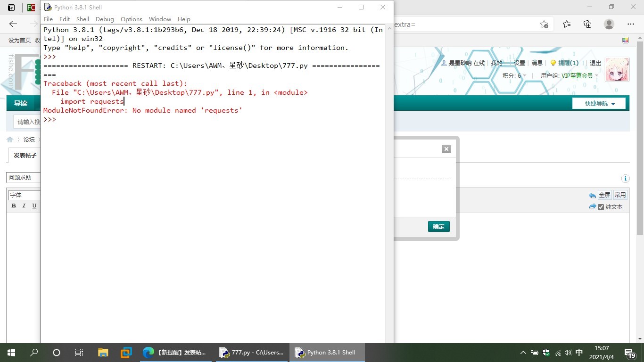Open the Edge profile avatar
644x362 pixels.
pyautogui.click(x=609, y=24)
